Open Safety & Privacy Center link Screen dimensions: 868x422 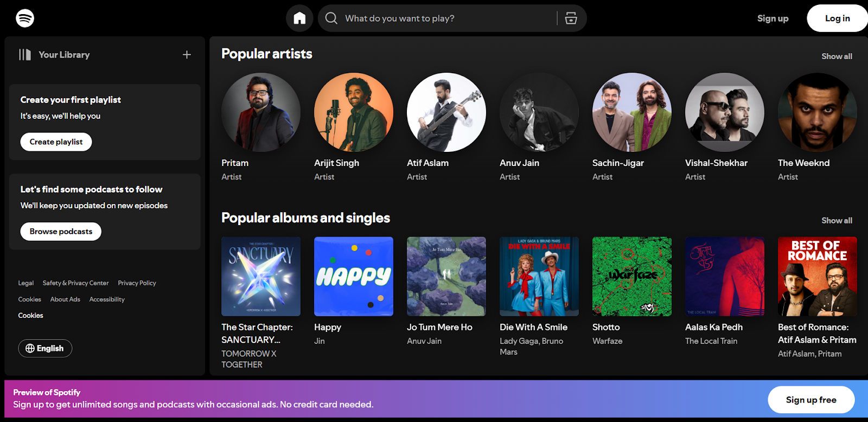[75, 283]
